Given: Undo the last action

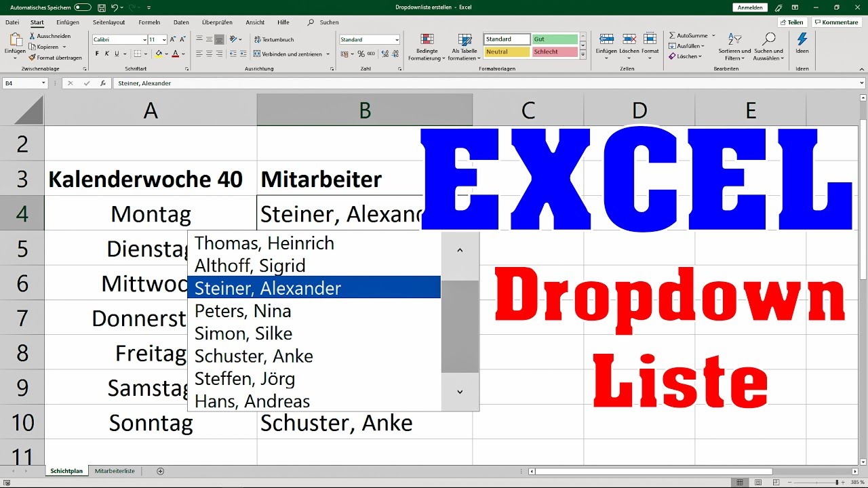Looking at the screenshot, I should point(115,7).
